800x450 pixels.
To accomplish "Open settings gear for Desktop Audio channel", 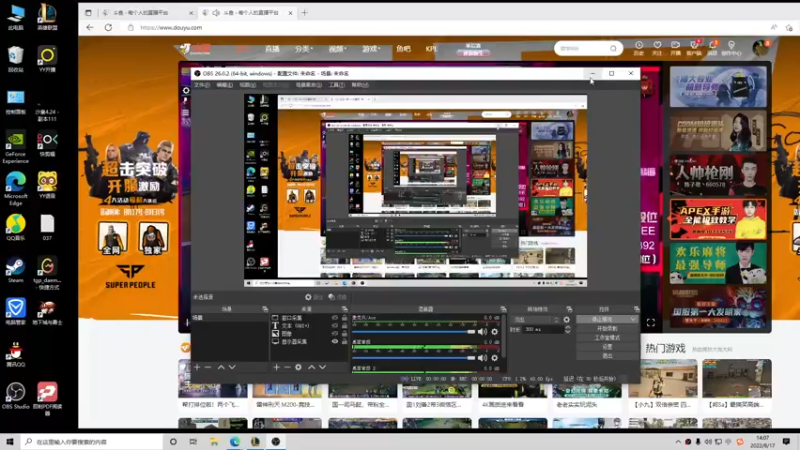I will [494, 358].
